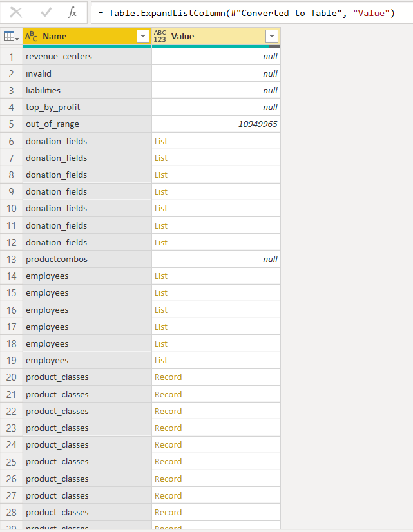Open the Name column filter dropdown
Screen dimensions: 413x532
(x=143, y=36)
